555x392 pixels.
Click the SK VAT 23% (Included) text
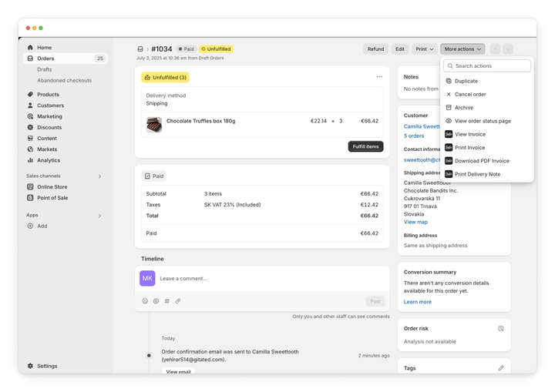[x=232, y=205]
